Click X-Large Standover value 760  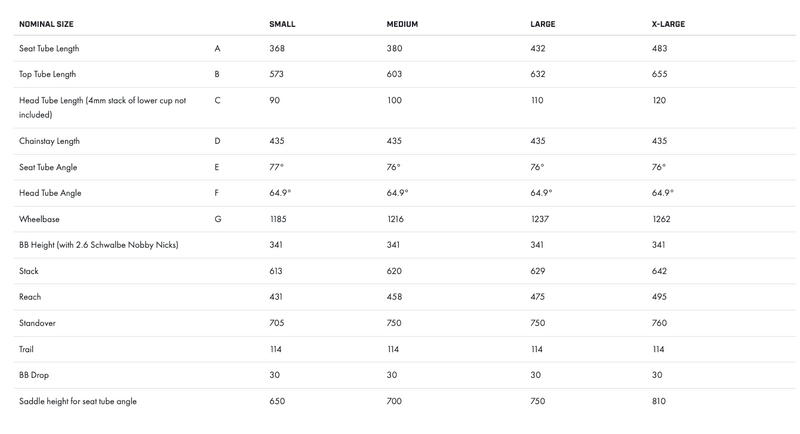(659, 323)
